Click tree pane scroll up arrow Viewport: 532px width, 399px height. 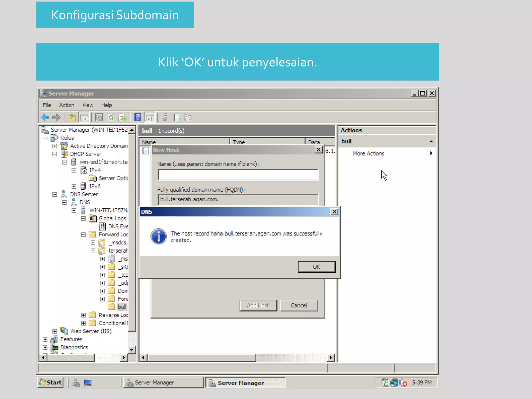point(132,130)
